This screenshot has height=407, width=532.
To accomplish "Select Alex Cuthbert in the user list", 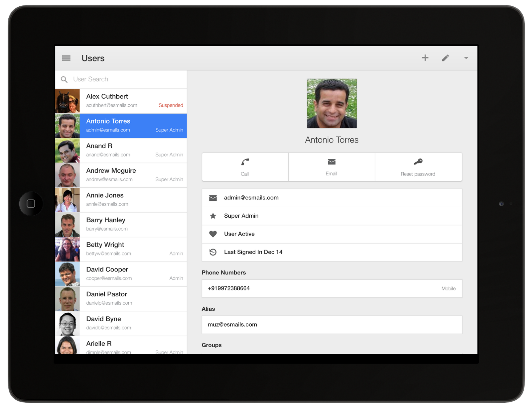I will [x=133, y=101].
